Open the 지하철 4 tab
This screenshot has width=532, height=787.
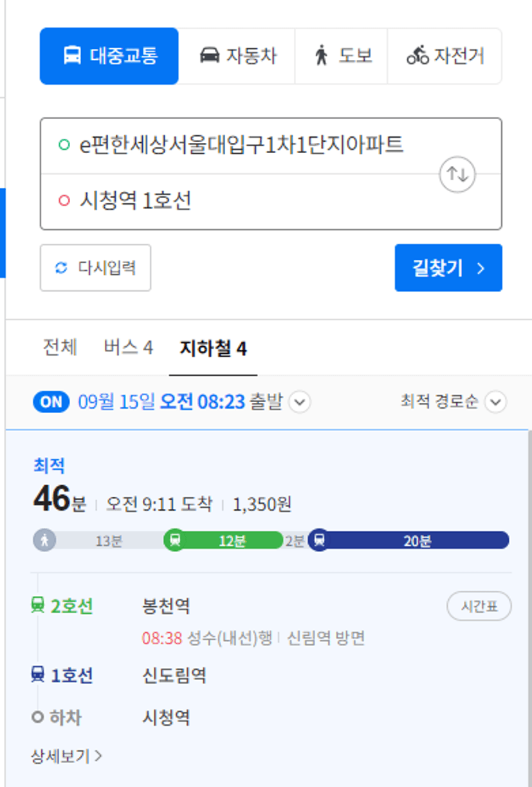pyautogui.click(x=213, y=349)
